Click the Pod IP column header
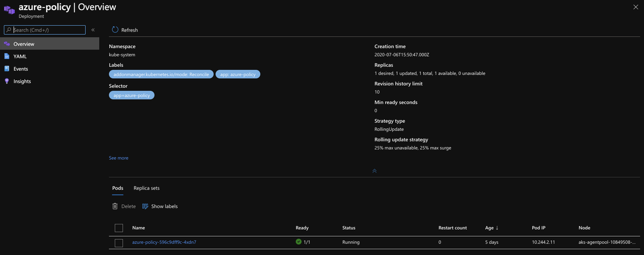The width and height of the screenshot is (644, 255). pos(539,228)
